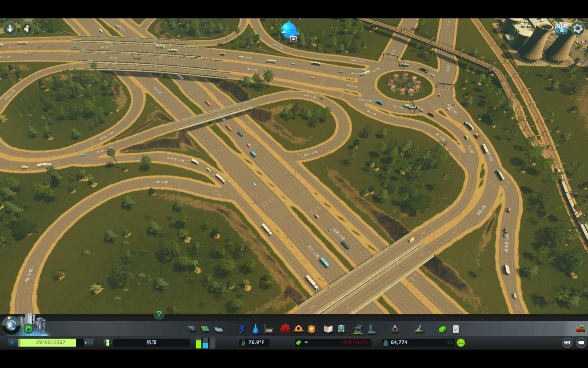
Task: Open the Water and Sewage menu
Action: tap(255, 329)
